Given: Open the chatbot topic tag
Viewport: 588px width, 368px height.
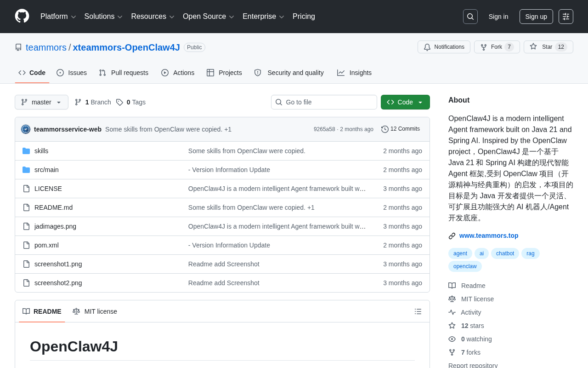Looking at the screenshot, I should pos(505,253).
